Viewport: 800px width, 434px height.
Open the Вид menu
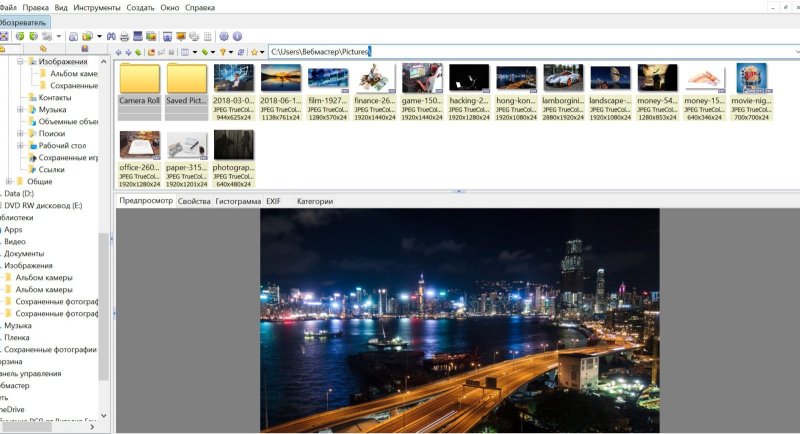point(61,8)
